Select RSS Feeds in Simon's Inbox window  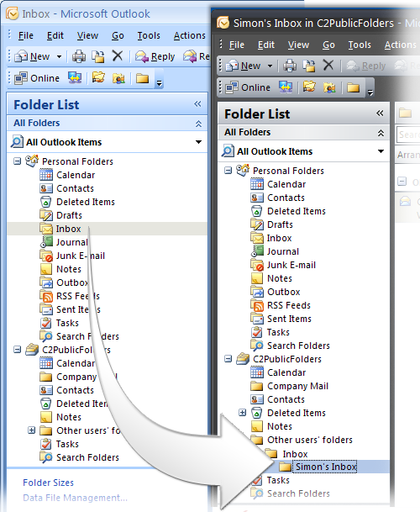point(281,305)
